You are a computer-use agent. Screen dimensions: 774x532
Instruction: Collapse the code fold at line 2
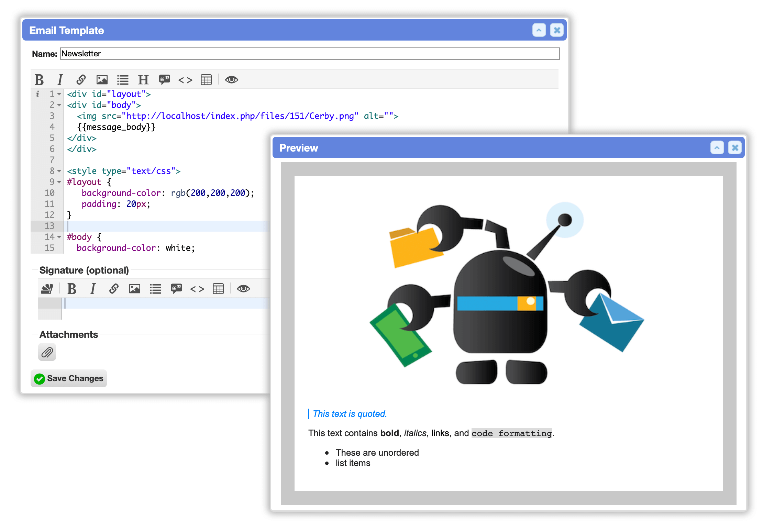click(59, 105)
